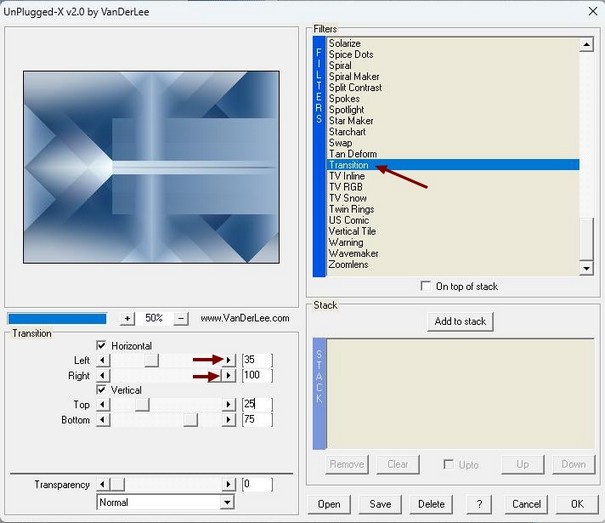605x523 pixels.
Task: Click left arrow of Bottom slider
Action: [x=102, y=420]
